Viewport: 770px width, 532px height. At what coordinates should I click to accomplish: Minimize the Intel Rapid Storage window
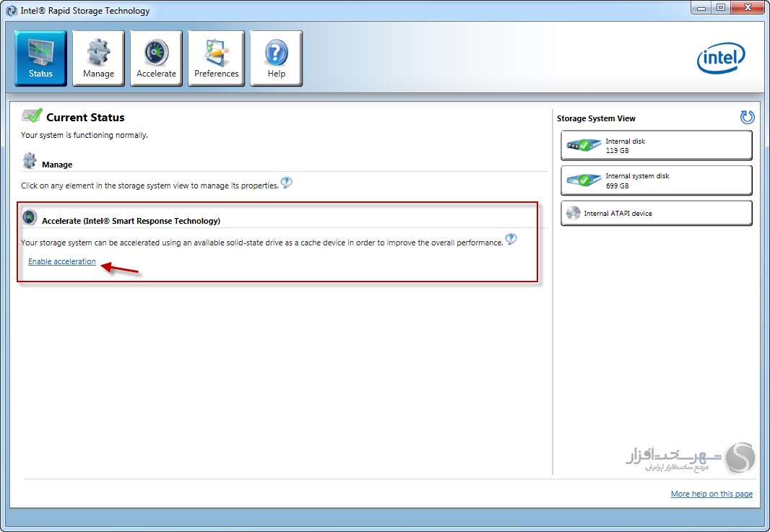701,9
